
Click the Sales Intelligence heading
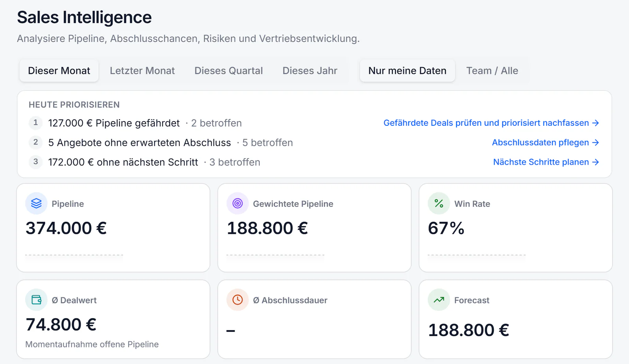[x=84, y=17]
